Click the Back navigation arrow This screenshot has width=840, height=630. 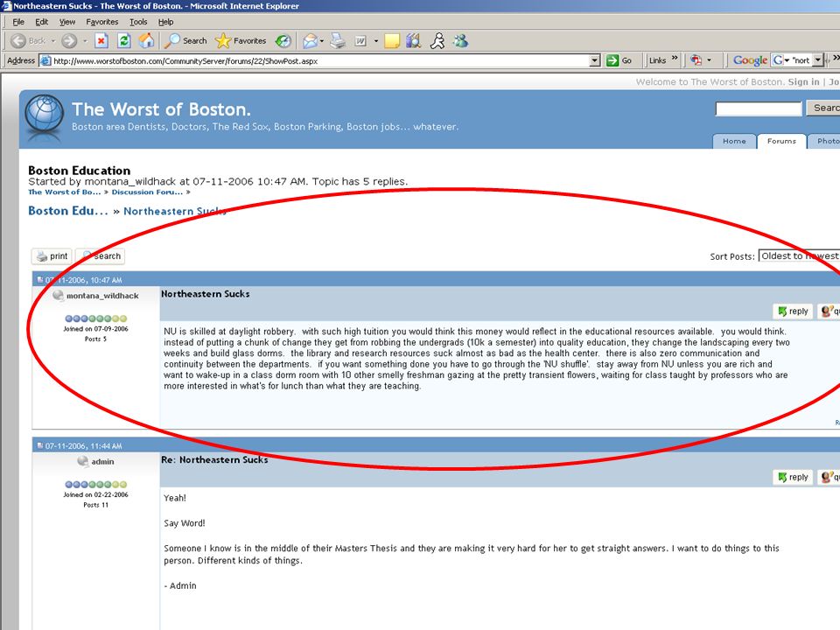[19, 41]
